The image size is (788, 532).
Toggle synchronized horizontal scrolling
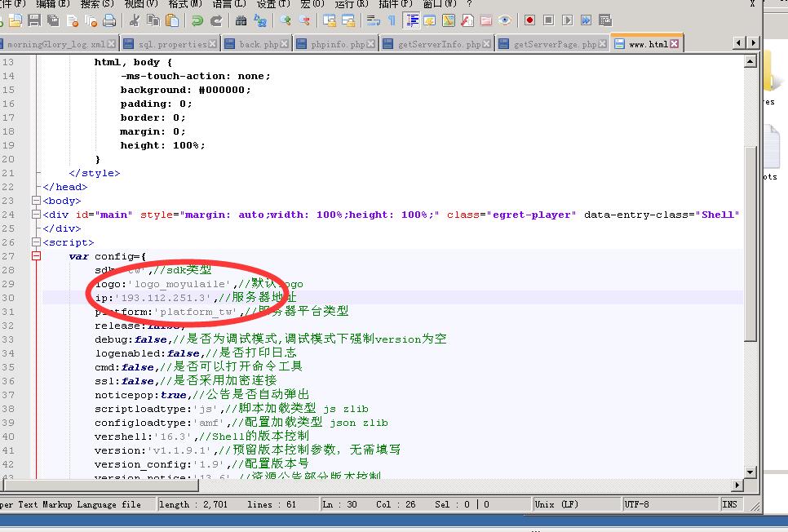pos(348,20)
